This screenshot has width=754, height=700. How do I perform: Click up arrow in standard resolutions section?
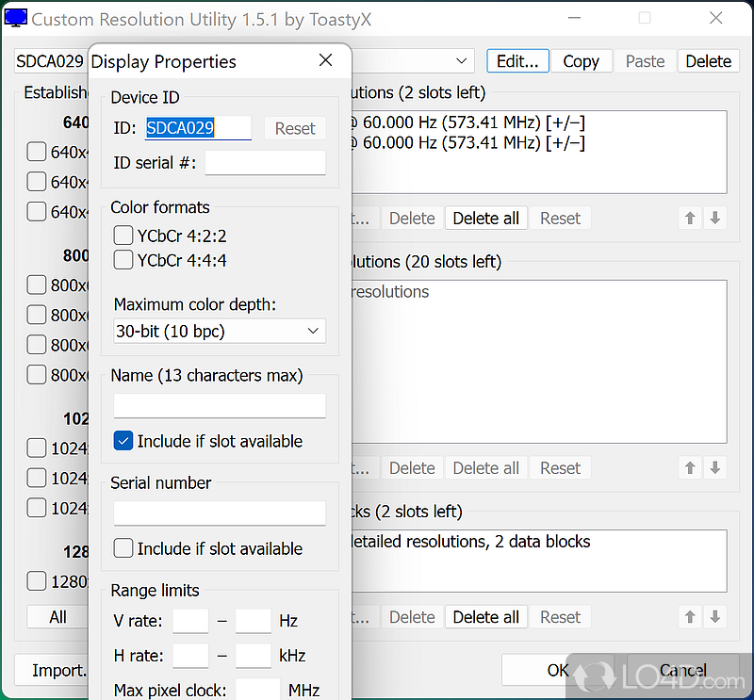click(690, 468)
